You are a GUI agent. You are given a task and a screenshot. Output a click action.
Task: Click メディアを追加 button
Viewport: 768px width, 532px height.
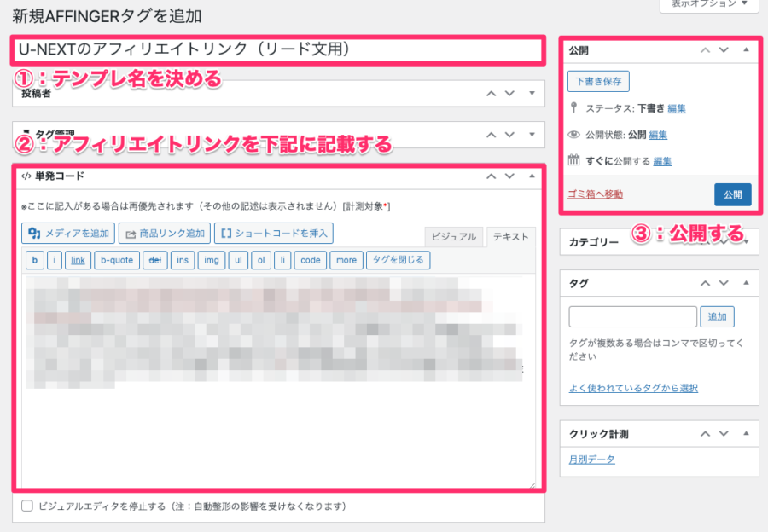[x=68, y=234]
